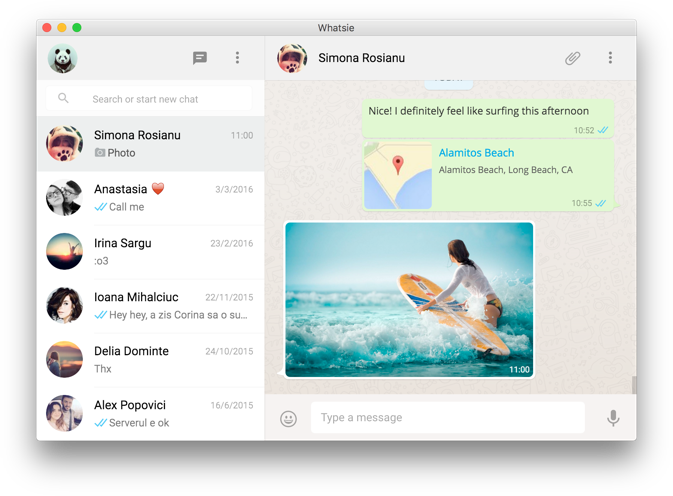This screenshot has height=496, width=673.
Task: Focus the Type a message field
Action: pos(447,418)
